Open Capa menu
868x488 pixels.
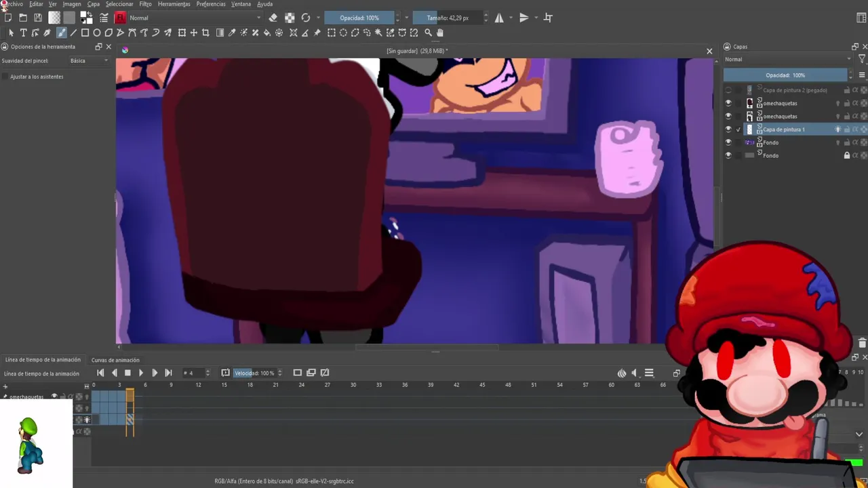coord(94,4)
